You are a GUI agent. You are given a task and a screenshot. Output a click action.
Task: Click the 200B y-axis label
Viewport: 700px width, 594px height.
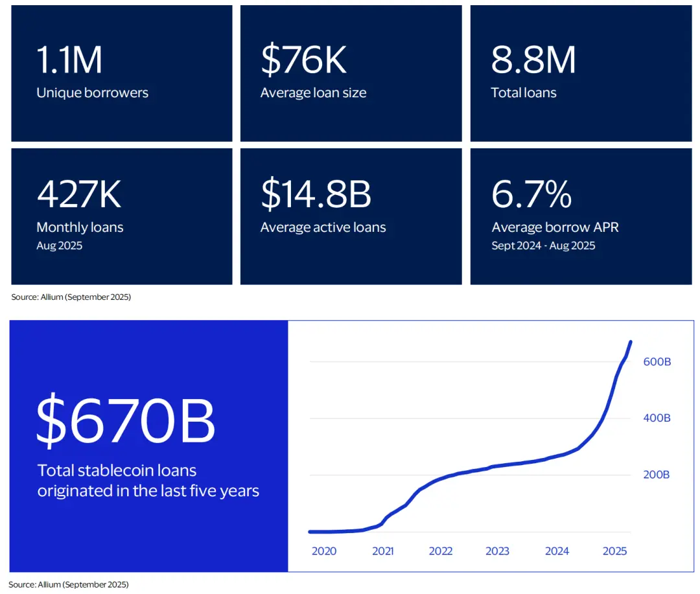[x=657, y=475]
